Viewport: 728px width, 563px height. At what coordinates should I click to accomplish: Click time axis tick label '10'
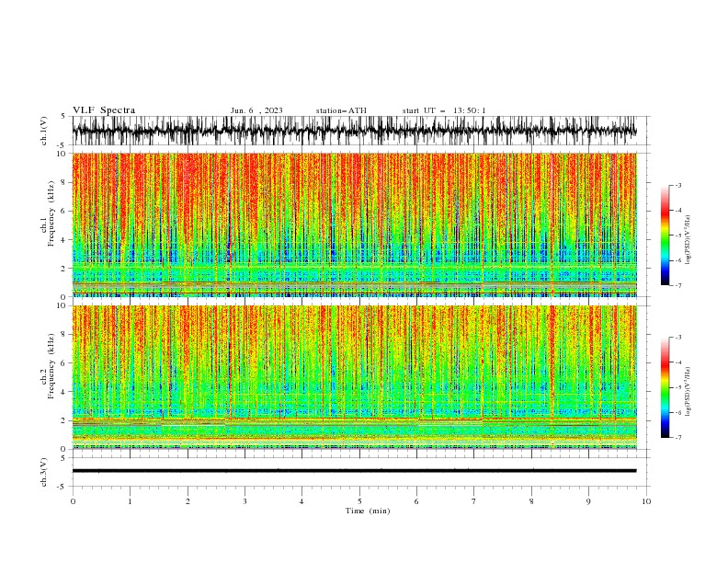click(646, 501)
